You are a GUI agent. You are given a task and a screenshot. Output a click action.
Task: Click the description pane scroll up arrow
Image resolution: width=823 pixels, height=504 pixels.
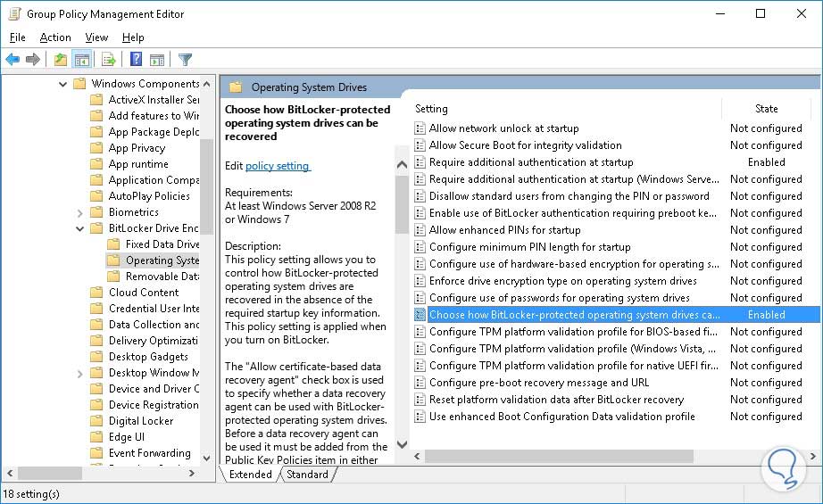tap(402, 165)
